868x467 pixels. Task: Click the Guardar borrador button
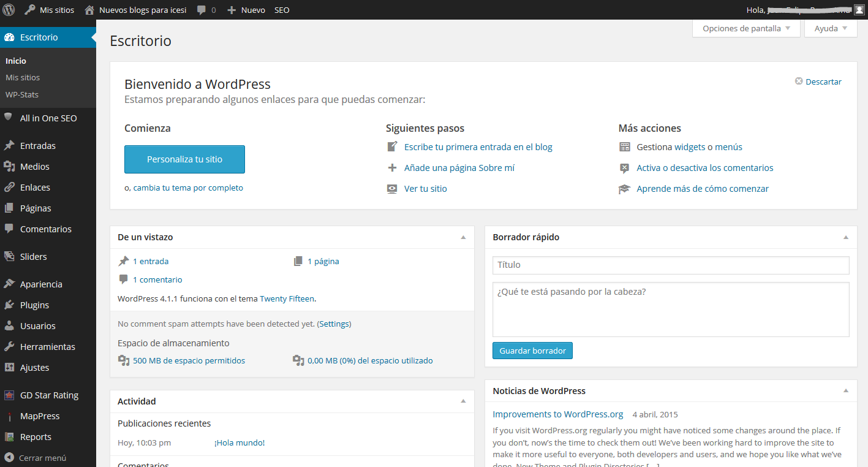[532, 351]
